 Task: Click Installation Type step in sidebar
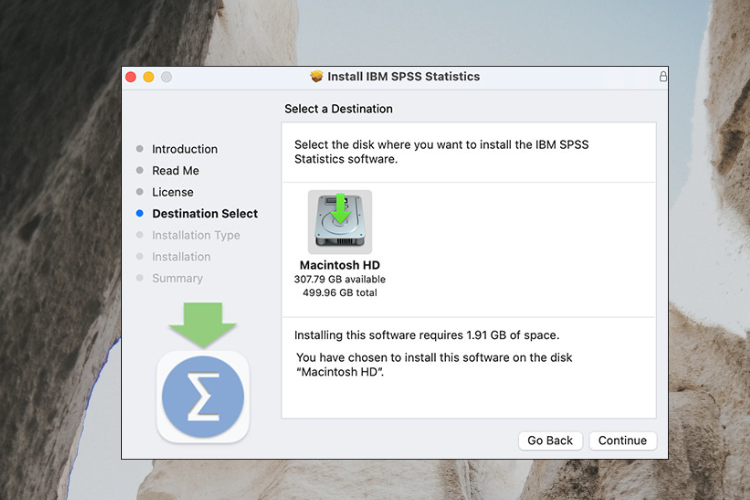tap(196, 235)
